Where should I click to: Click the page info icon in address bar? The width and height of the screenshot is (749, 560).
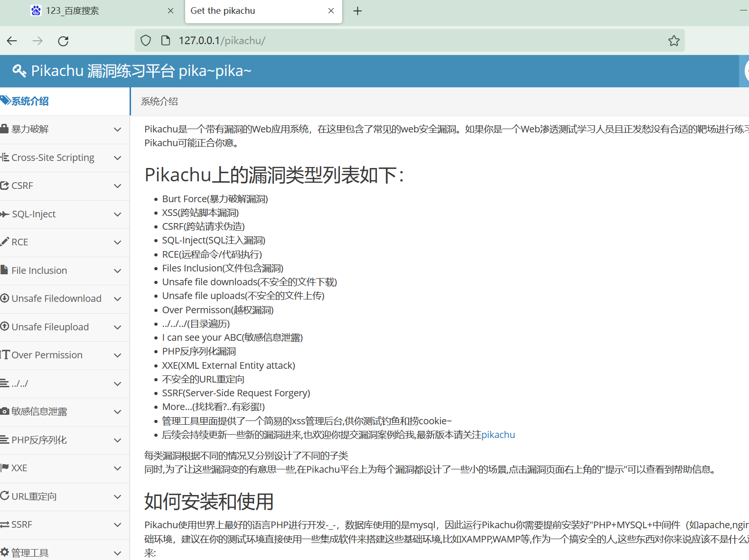(165, 41)
